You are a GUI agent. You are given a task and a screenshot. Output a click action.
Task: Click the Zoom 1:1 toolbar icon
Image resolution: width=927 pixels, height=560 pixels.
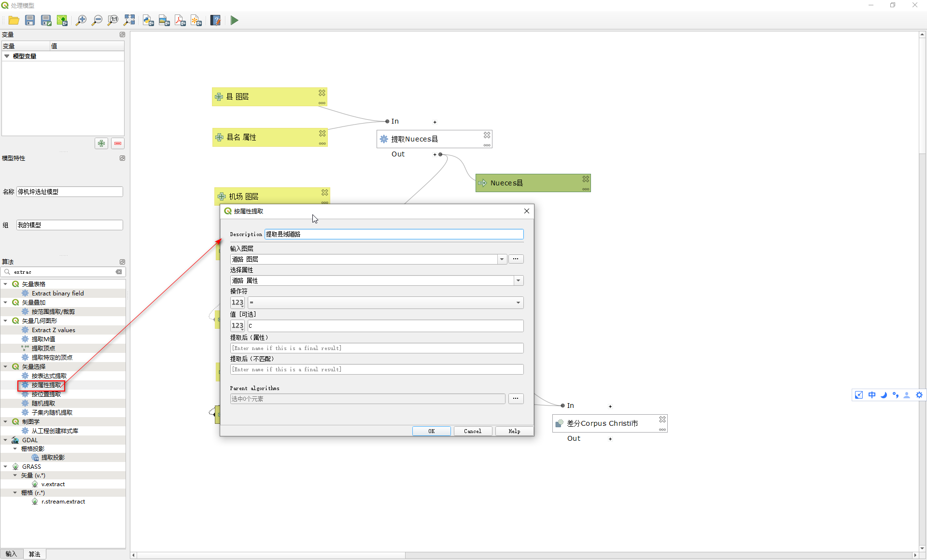click(113, 20)
